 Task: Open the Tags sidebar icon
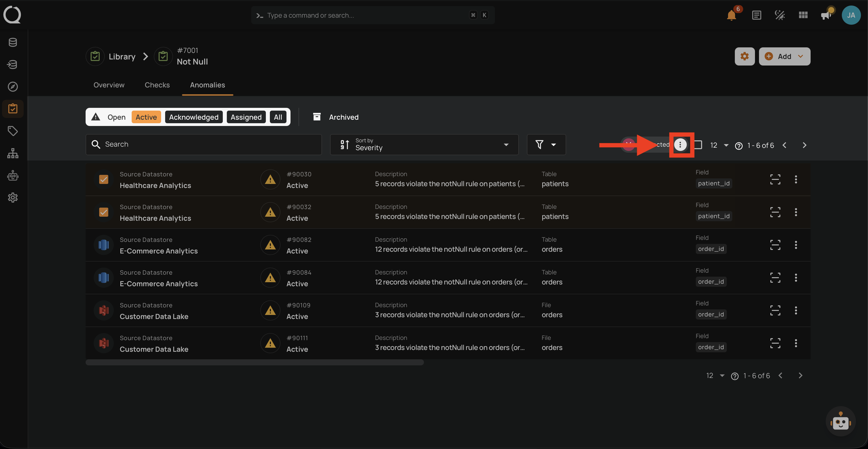(13, 131)
